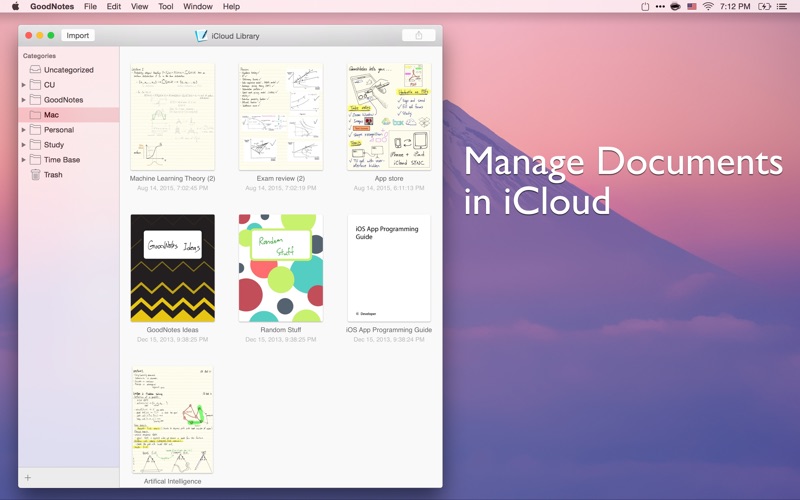Click the share icon in the toolbar

(x=418, y=35)
